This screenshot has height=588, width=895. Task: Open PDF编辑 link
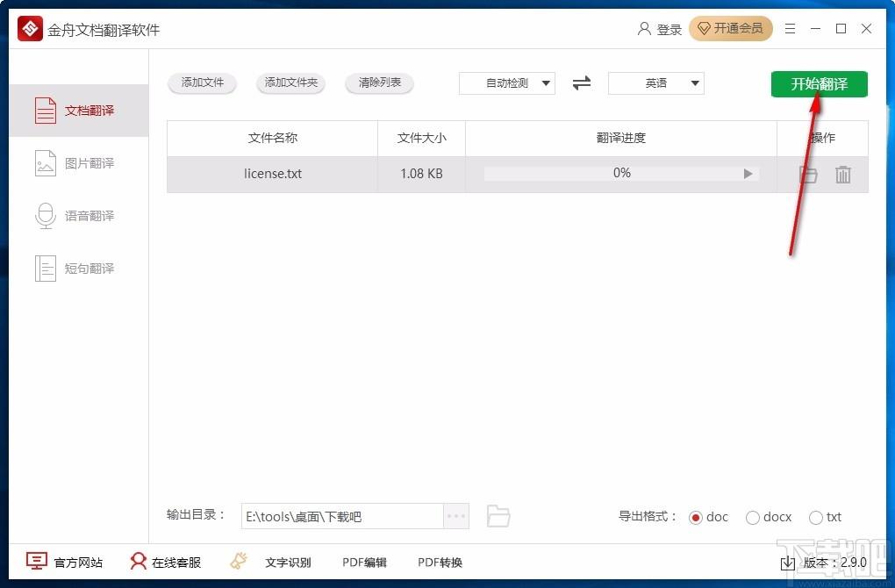(x=364, y=563)
